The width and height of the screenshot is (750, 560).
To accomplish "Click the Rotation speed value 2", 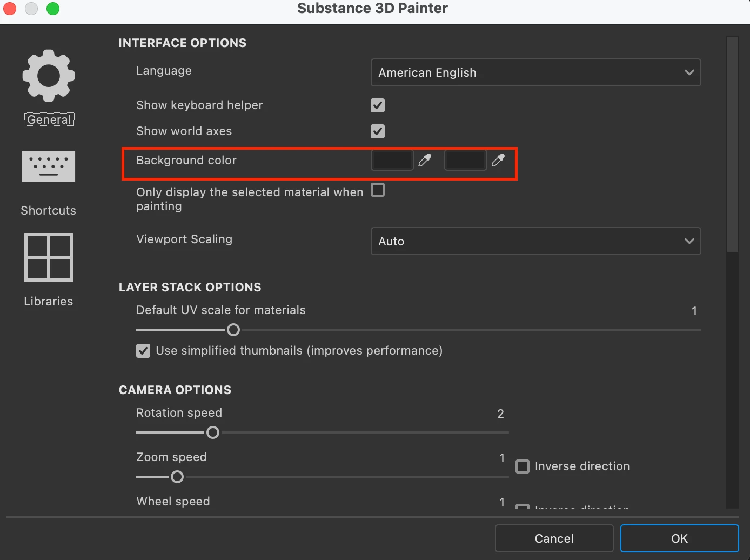I will coord(501,414).
